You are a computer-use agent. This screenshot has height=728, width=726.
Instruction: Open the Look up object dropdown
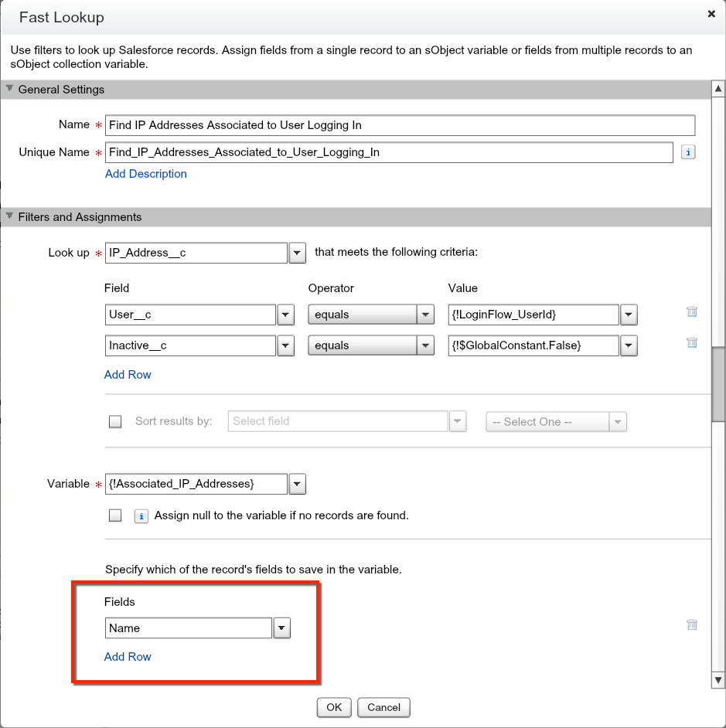click(x=297, y=253)
